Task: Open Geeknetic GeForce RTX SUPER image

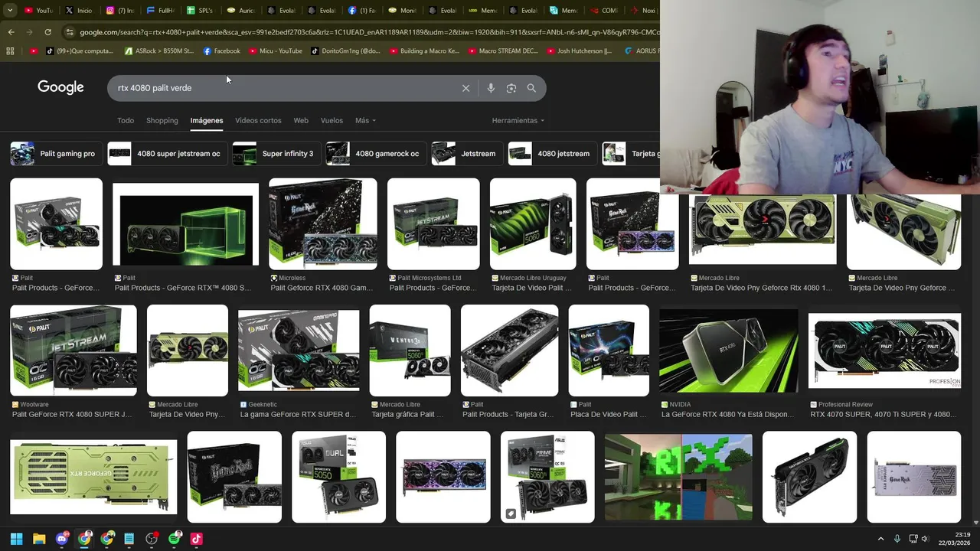Action: pyautogui.click(x=299, y=350)
